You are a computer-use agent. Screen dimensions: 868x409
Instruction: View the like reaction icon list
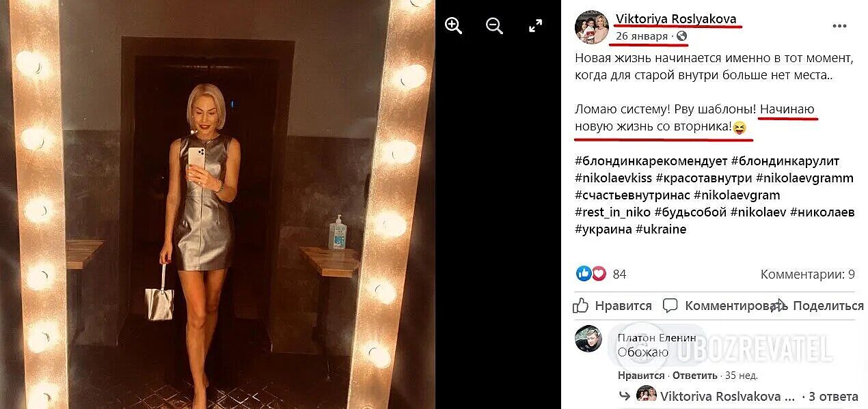click(584, 274)
